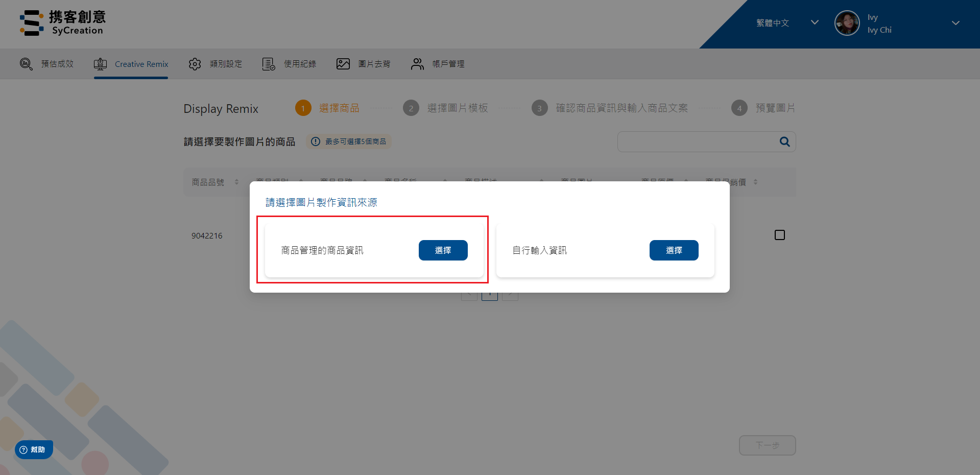The width and height of the screenshot is (980, 475).
Task: Choose 自行輸入資訊 via its 選擇 button
Action: [674, 250]
